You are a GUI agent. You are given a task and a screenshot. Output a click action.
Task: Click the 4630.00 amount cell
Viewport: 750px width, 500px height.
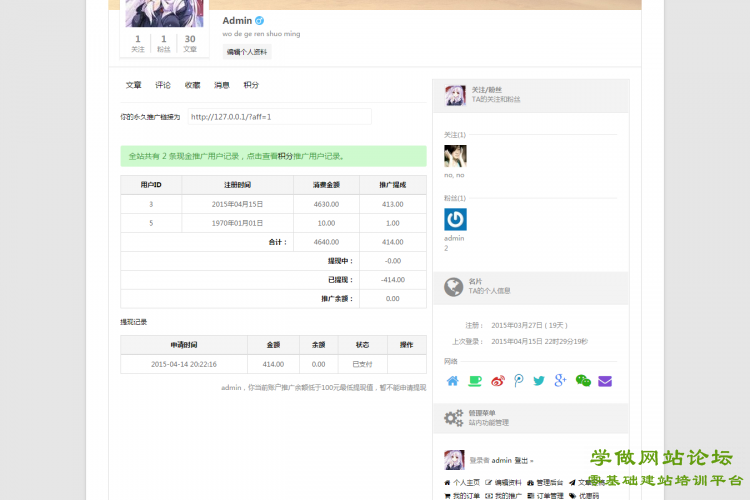[326, 204]
